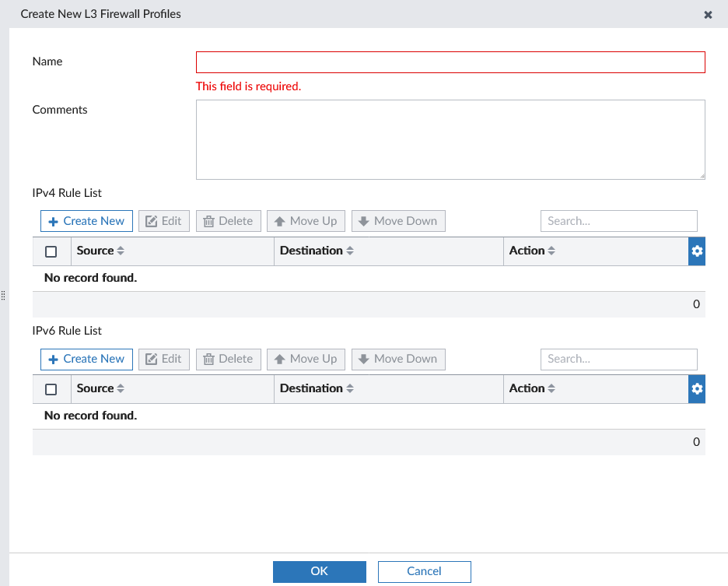Click the drag handle on the dialog's left edge
Viewport: 728px width, 586px height.
(3, 296)
